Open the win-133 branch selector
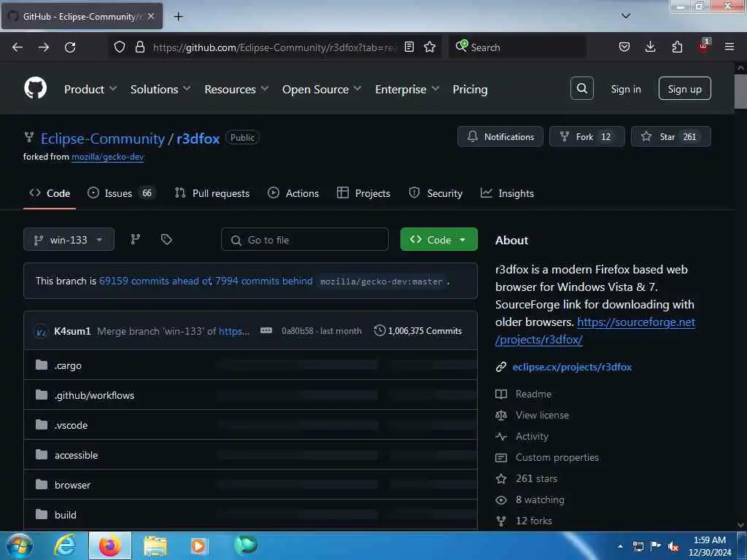The image size is (747, 560). coord(69,239)
